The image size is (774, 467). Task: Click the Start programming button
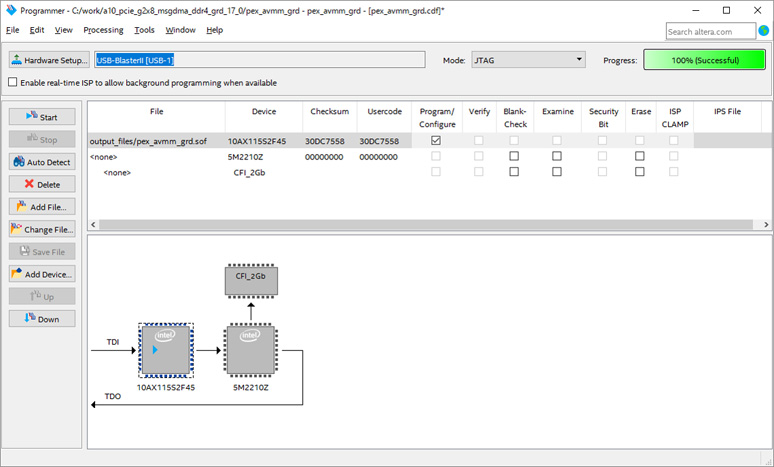click(x=42, y=117)
